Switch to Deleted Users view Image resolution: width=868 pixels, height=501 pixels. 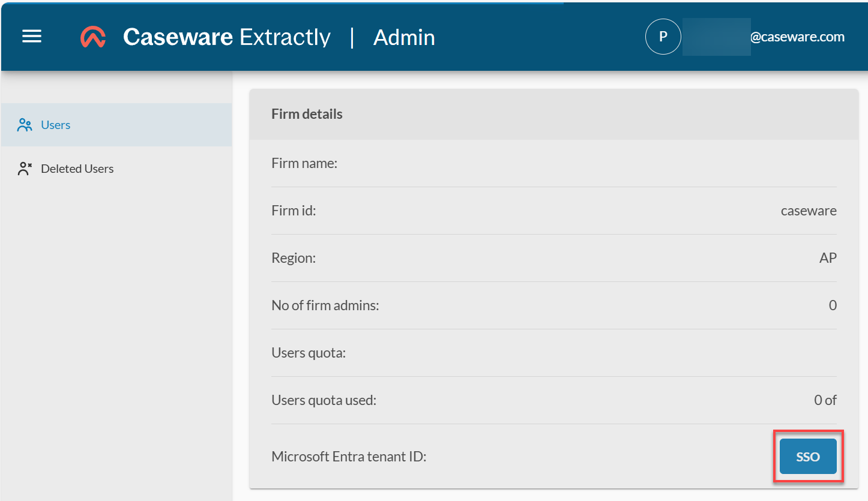[x=77, y=168]
